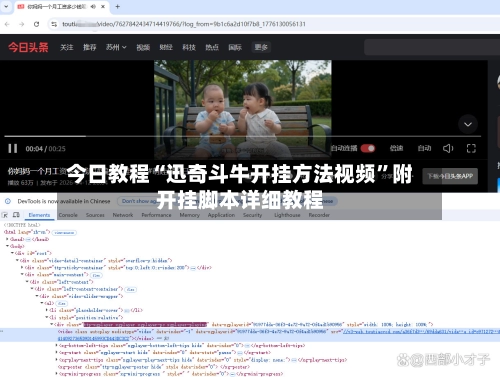
Task: Expand the xg-mini-progress element node
Action: pyautogui.click(x=56, y=374)
